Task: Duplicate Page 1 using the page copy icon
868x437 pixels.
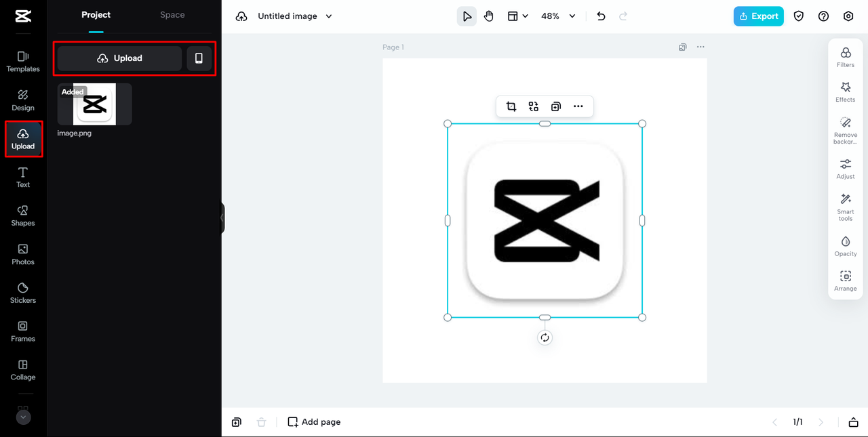Action: (682, 47)
